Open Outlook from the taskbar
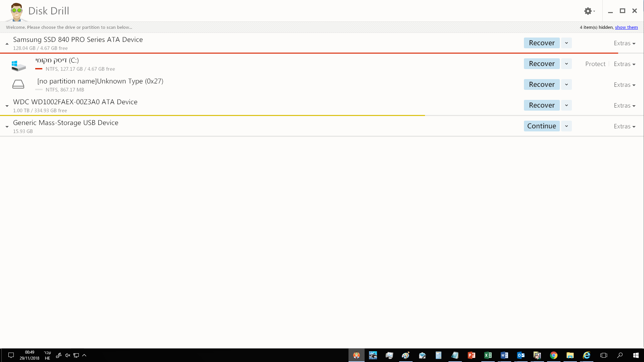This screenshot has width=644, height=362. [521, 355]
